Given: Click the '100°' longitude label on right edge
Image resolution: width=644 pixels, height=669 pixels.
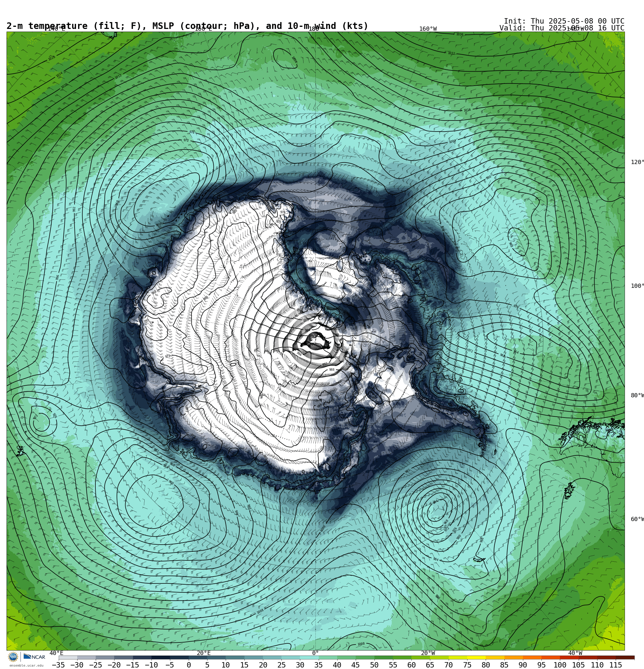Looking at the screenshot, I should coord(637,286).
